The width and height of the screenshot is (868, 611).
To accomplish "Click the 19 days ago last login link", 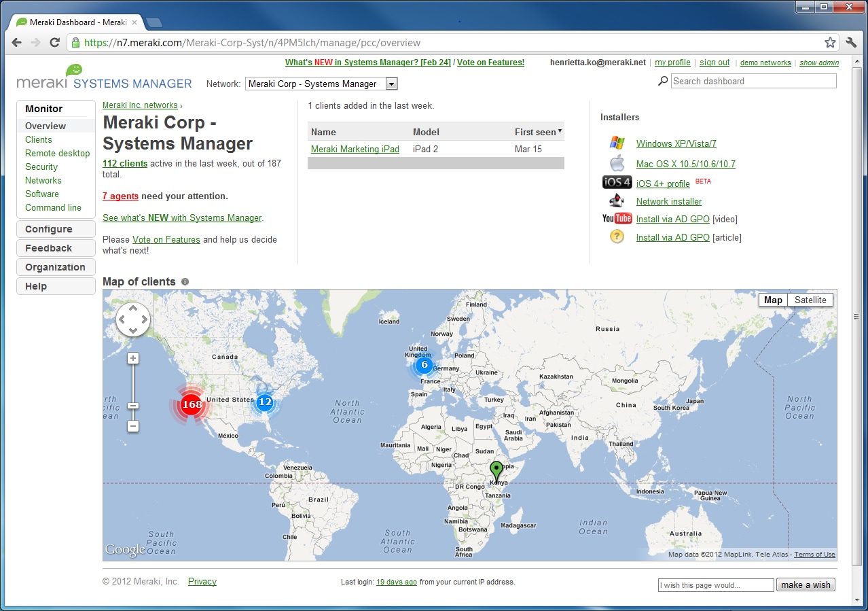I will (x=397, y=582).
